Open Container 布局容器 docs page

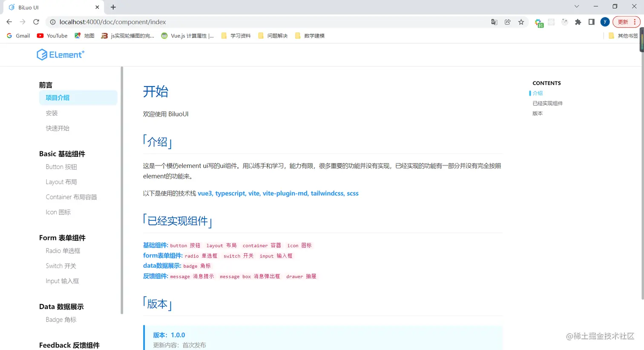[72, 197]
